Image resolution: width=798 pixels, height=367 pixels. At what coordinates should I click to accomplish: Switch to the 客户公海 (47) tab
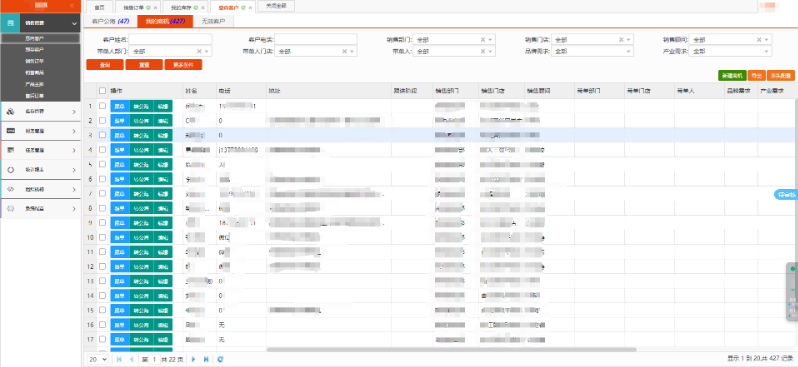[110, 21]
